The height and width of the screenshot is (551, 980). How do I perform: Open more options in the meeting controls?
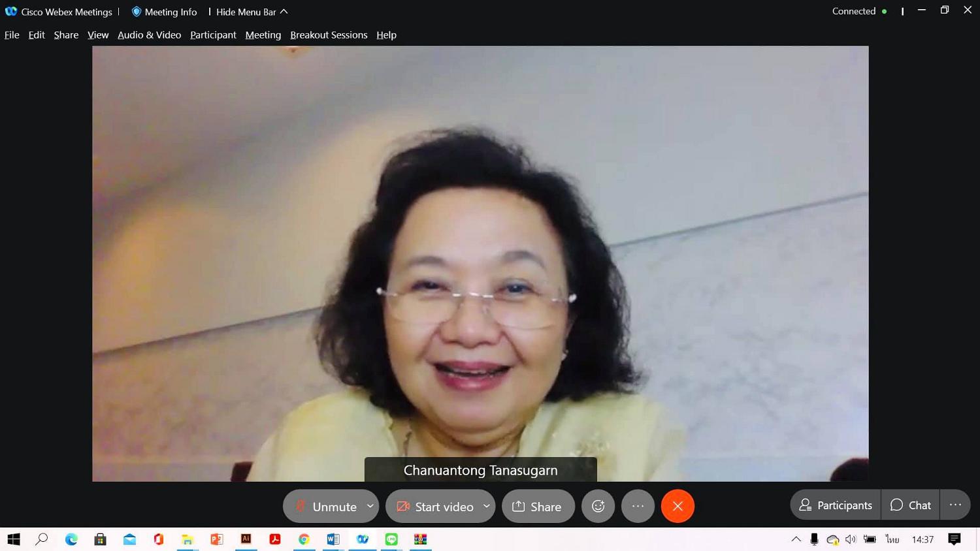[638, 506]
